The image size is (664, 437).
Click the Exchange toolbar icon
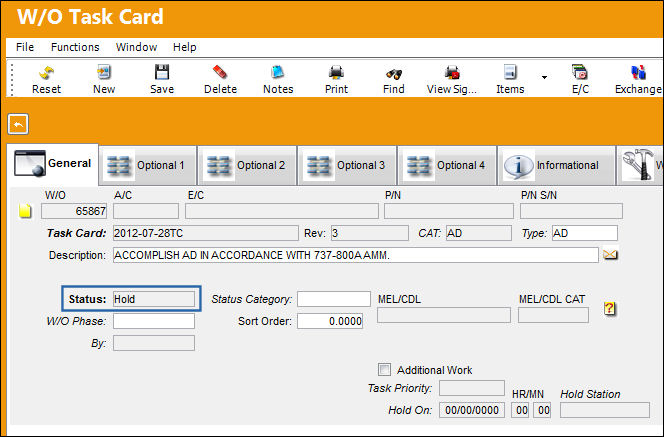[638, 72]
